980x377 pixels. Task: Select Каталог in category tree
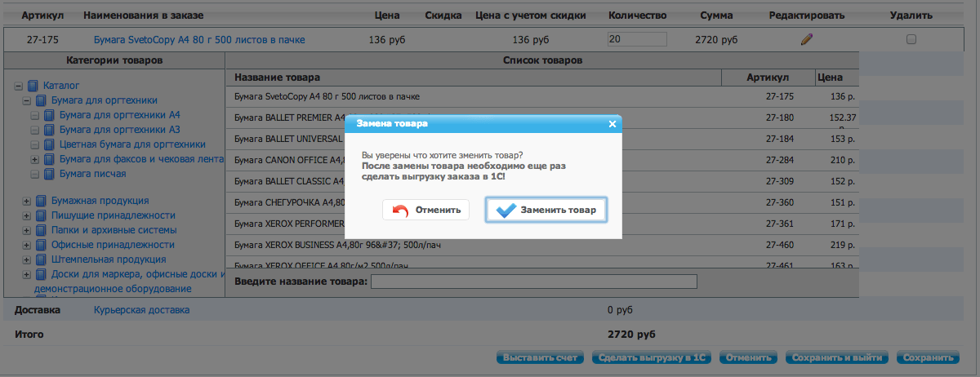coord(61,86)
